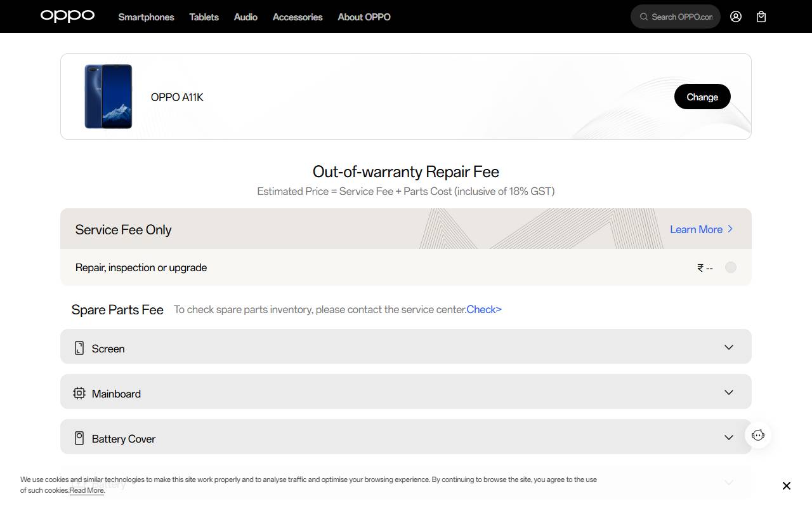This screenshot has height=508, width=812.
Task: Click the OPPO A11K phone thumbnail
Action: pos(108,97)
